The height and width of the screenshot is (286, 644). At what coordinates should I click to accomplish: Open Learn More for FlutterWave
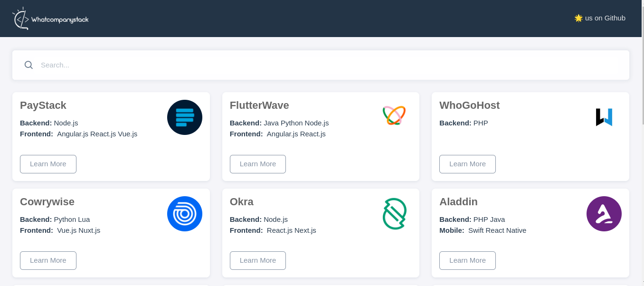click(x=257, y=164)
